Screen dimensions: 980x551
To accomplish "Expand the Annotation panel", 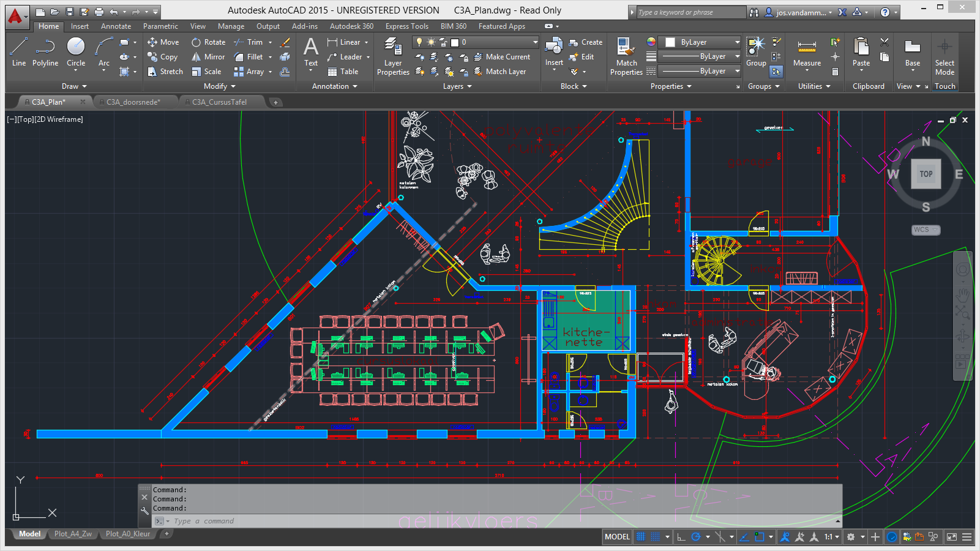I will pos(335,86).
